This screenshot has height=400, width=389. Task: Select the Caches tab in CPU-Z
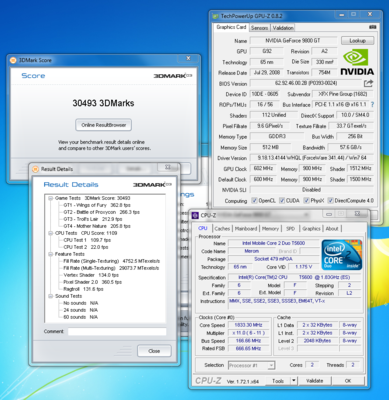(x=222, y=229)
